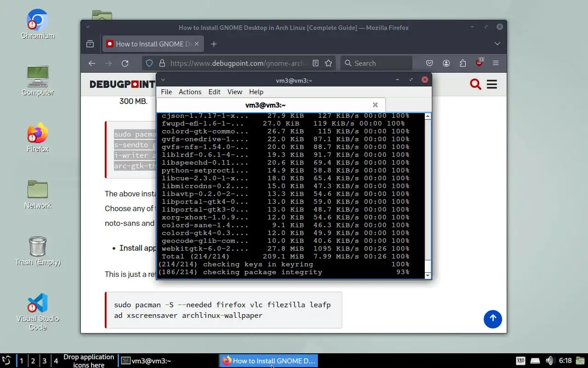Bookmark this page with star icon

pos(328,63)
